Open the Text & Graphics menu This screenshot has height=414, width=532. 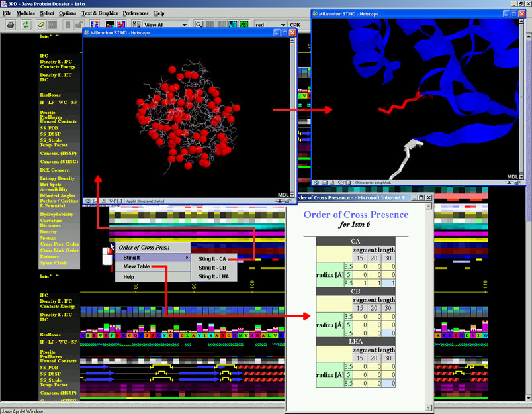99,13
